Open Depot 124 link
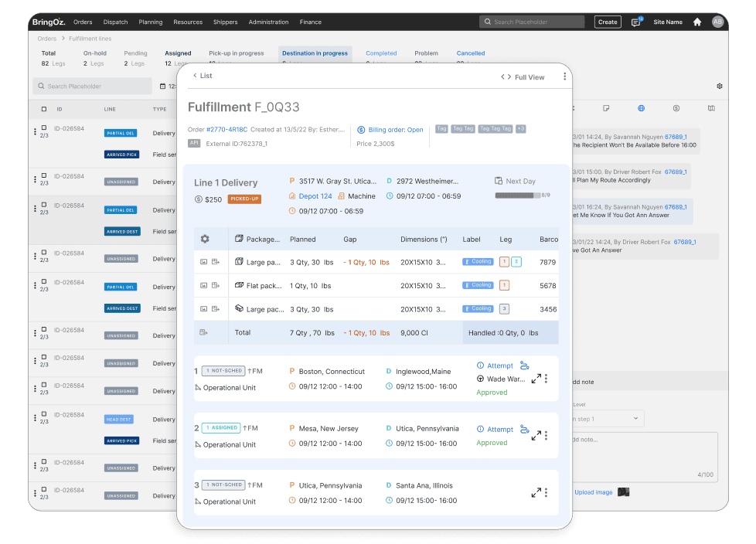 point(315,196)
